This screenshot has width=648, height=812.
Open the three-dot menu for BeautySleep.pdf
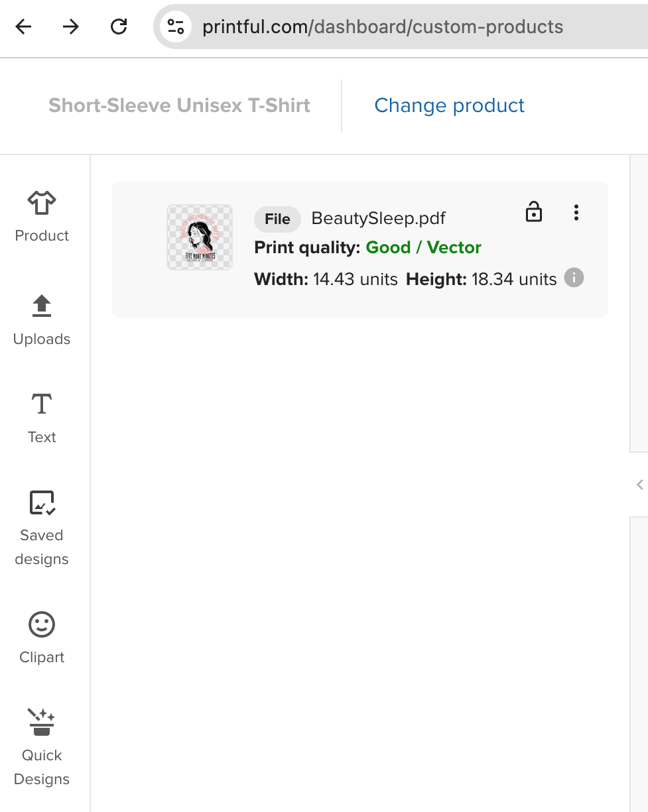coord(576,212)
